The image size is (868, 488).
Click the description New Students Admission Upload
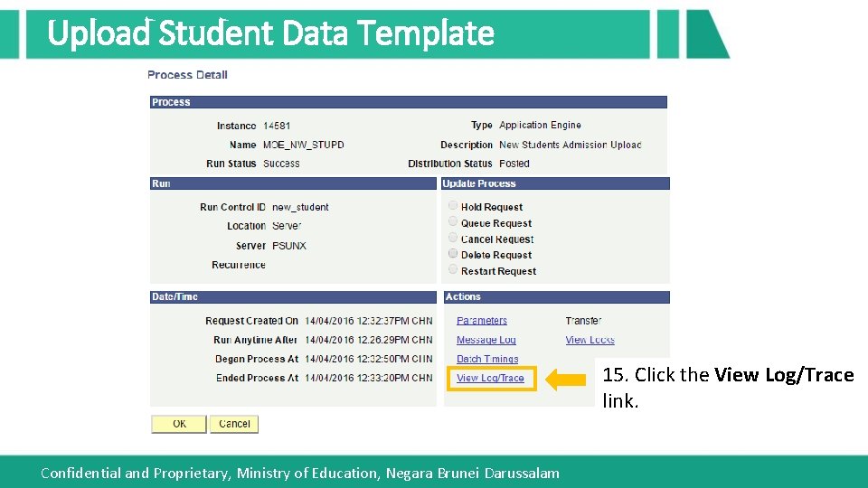pos(571,145)
